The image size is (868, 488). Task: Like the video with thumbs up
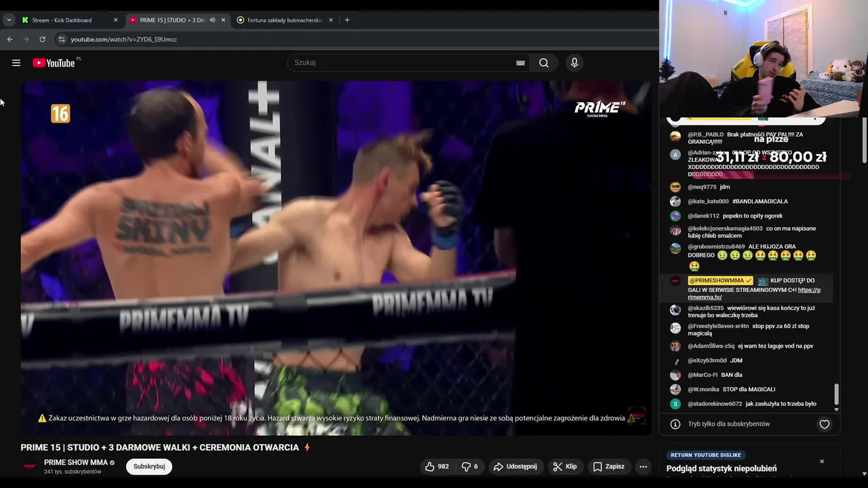tap(437, 466)
